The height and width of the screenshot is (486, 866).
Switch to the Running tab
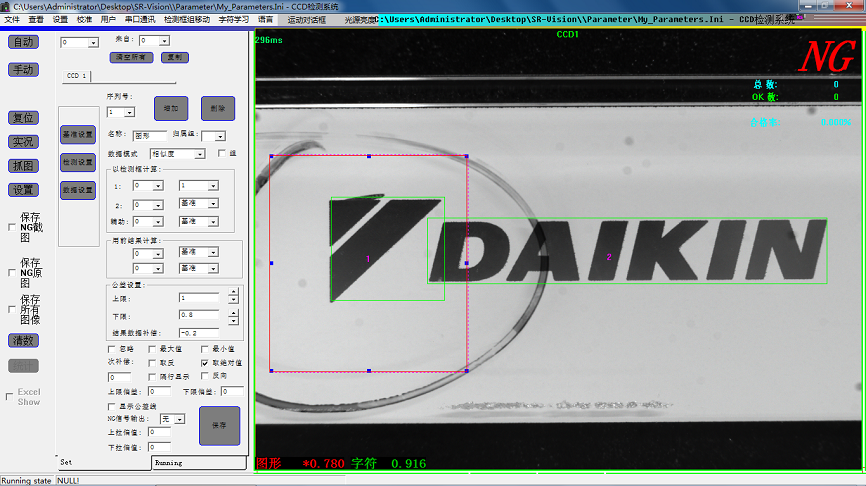click(169, 463)
